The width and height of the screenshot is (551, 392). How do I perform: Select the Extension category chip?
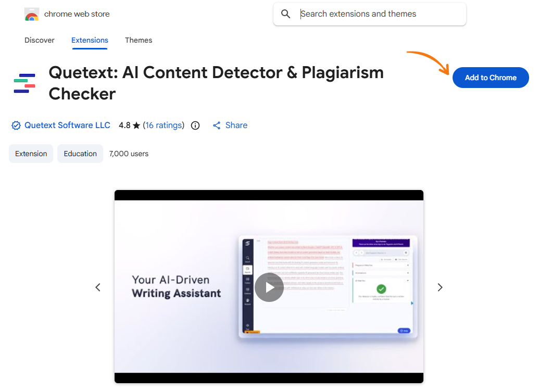click(x=31, y=154)
